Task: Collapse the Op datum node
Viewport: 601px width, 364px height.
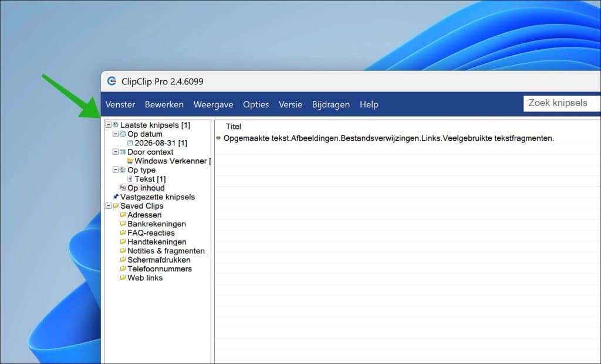Action: (x=116, y=134)
